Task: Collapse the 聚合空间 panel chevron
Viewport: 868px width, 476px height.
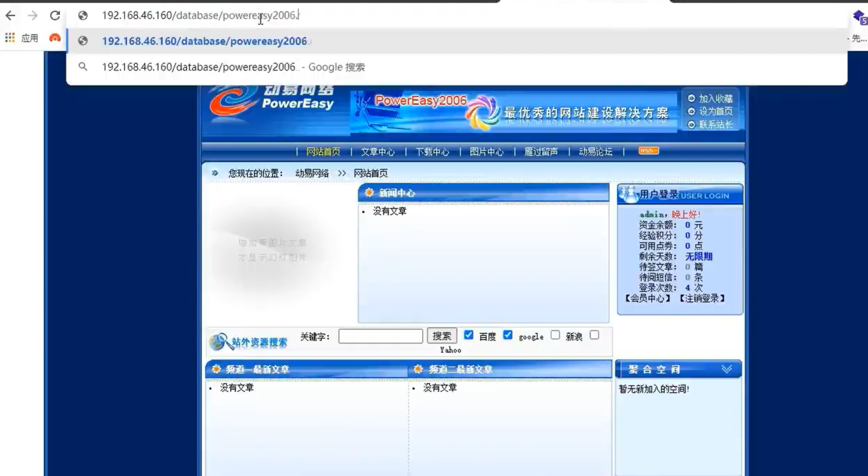Action: pos(727,369)
